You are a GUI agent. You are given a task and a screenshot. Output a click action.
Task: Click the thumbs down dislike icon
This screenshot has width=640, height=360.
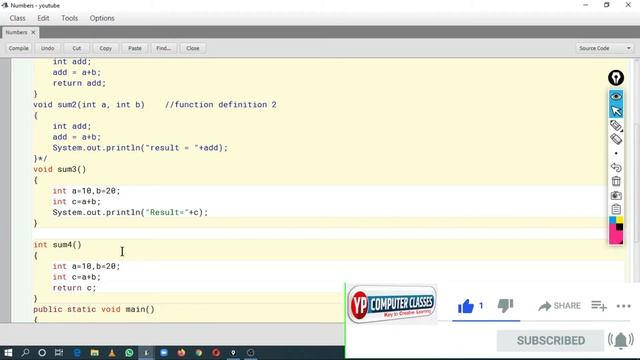pos(505,305)
